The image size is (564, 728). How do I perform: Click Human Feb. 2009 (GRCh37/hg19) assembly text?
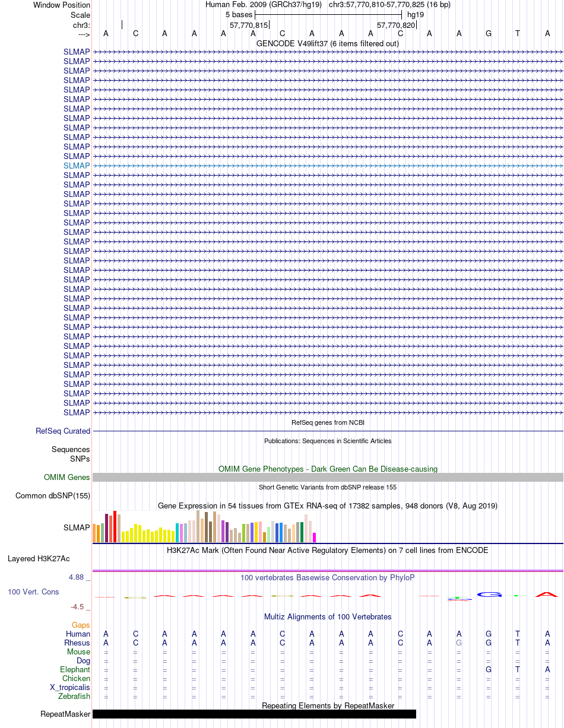click(264, 5)
